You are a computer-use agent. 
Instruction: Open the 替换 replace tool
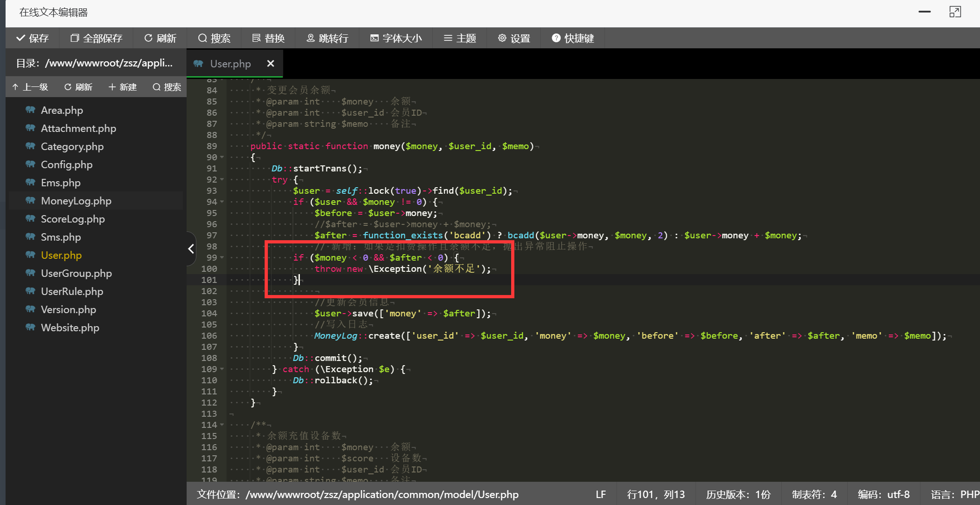click(268, 38)
